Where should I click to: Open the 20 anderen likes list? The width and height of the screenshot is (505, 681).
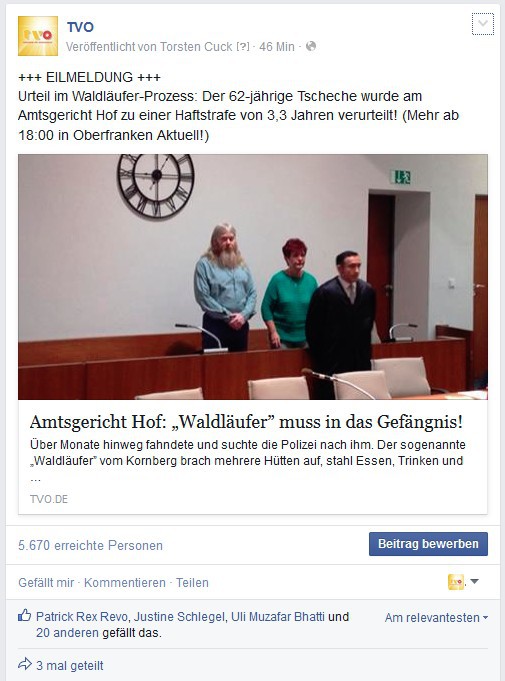pyautogui.click(x=67, y=633)
